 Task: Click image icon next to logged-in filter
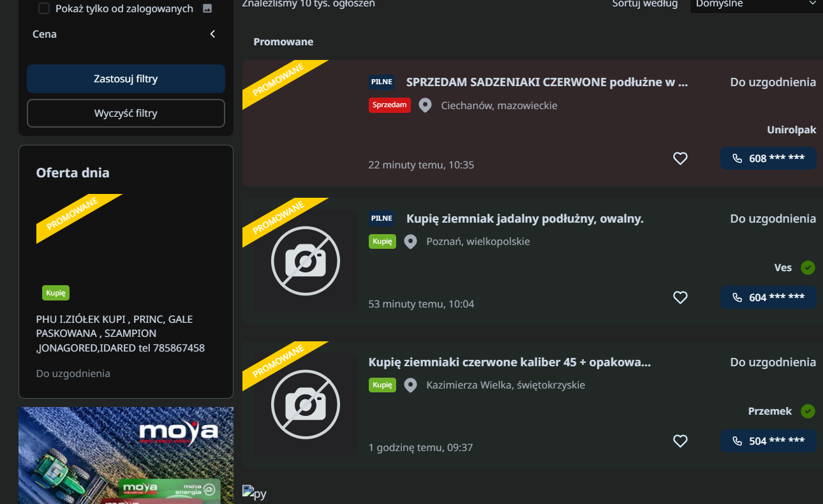click(x=207, y=8)
